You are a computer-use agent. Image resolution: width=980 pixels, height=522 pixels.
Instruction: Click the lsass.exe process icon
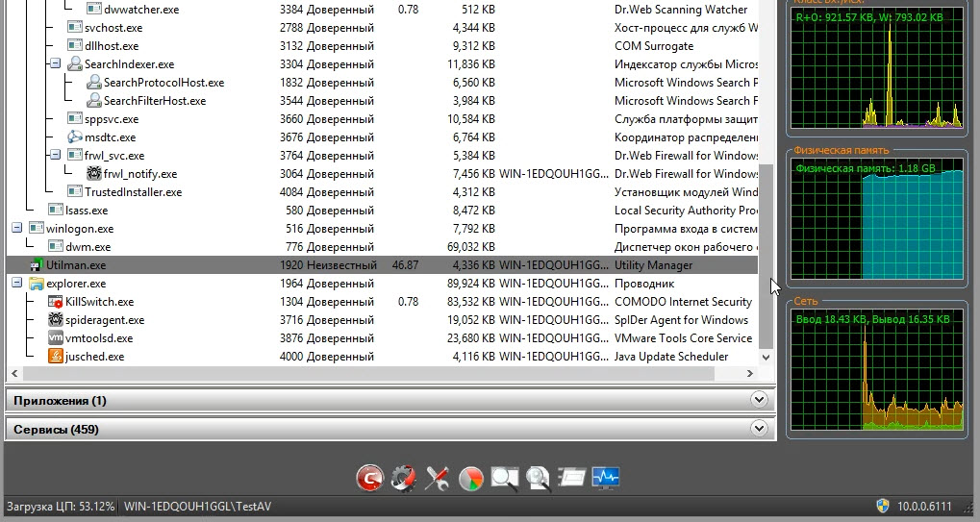(56, 211)
